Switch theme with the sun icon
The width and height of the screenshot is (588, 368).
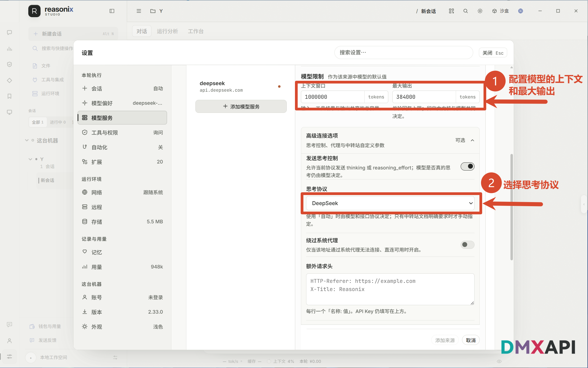[x=480, y=11]
